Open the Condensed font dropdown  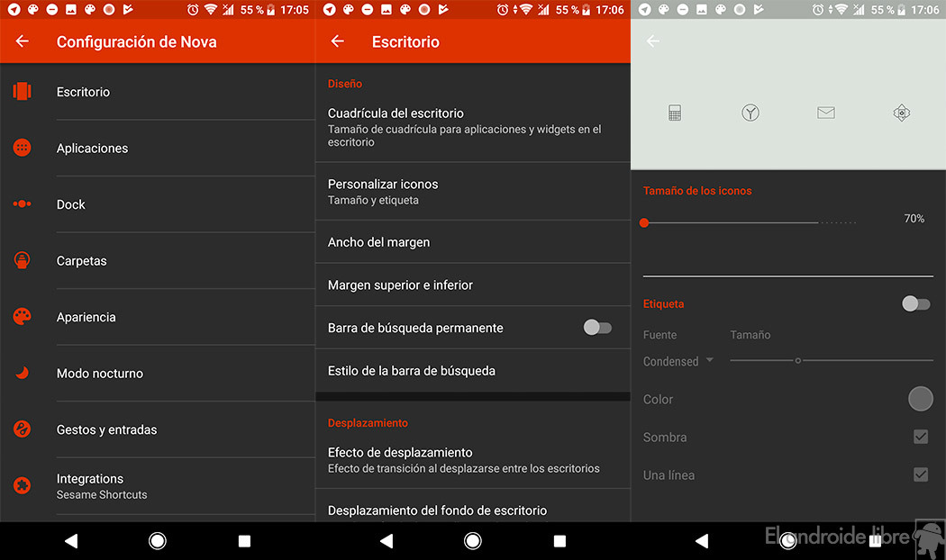tap(678, 361)
